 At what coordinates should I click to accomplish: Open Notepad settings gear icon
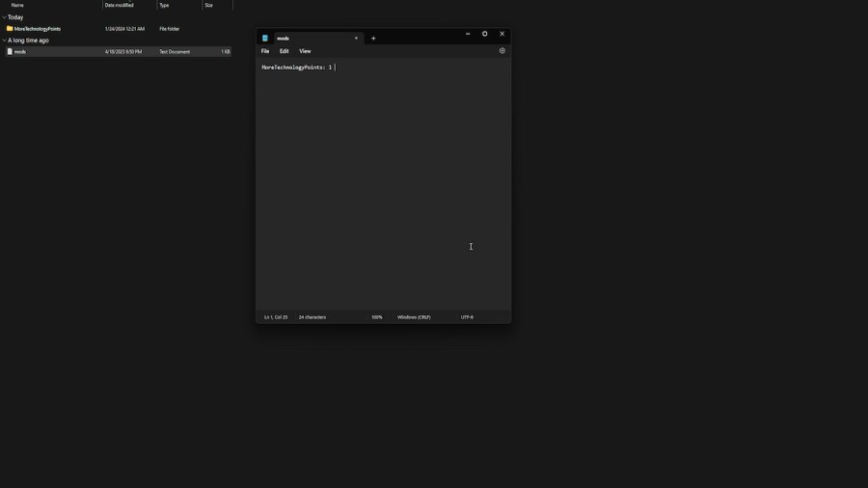502,51
